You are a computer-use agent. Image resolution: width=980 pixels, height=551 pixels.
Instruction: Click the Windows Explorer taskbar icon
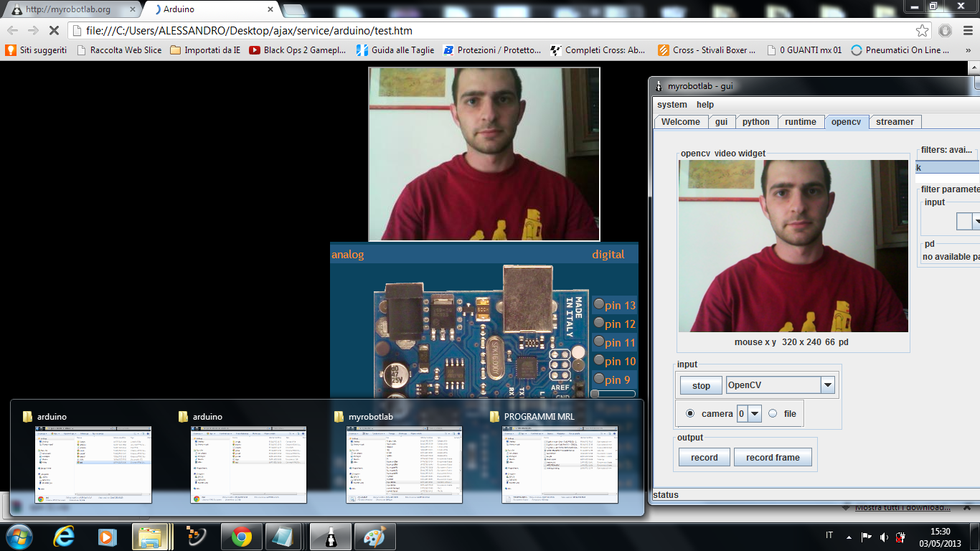(x=151, y=537)
